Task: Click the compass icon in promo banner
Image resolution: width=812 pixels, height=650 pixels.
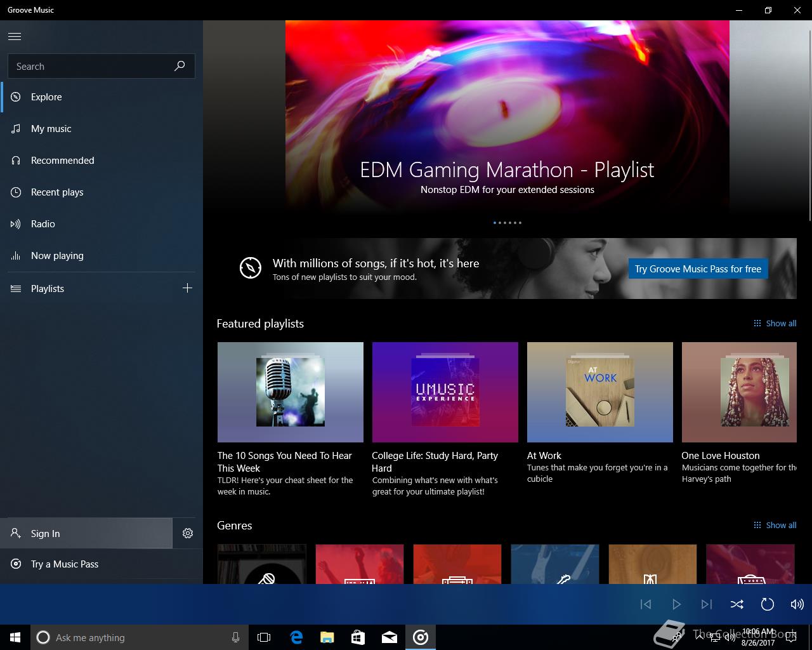Action: click(x=251, y=268)
